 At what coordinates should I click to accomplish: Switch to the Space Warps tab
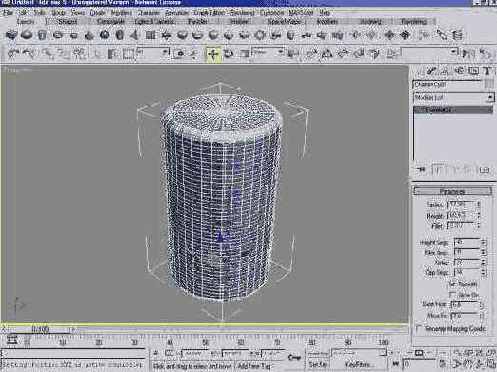[284, 22]
